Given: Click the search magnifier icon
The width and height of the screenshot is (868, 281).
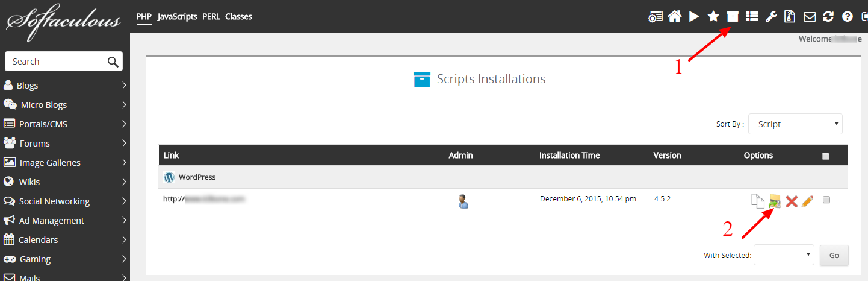Looking at the screenshot, I should pos(113,62).
